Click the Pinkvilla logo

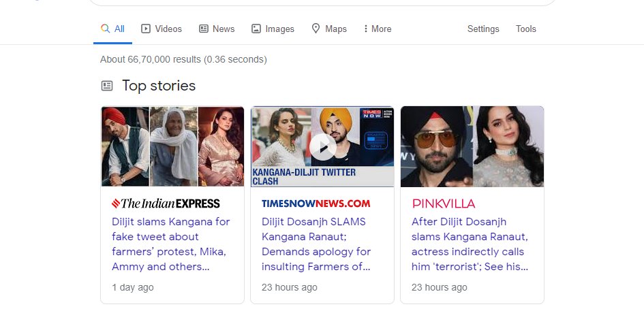[444, 203]
